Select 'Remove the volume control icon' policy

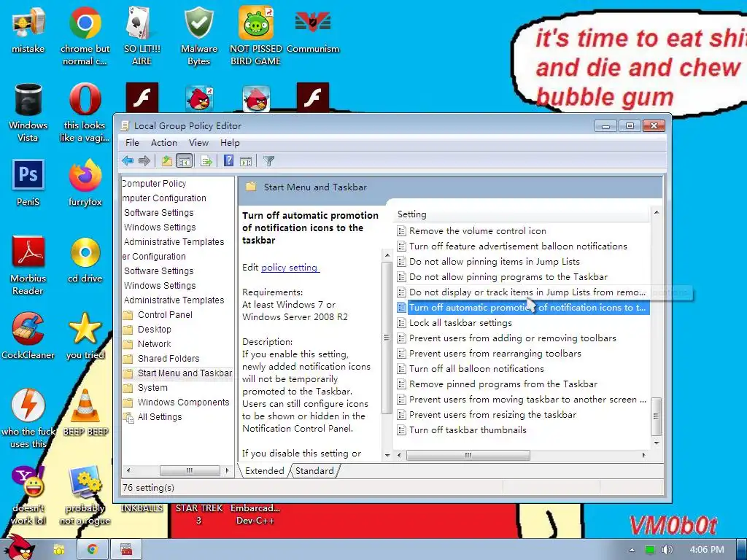click(477, 231)
